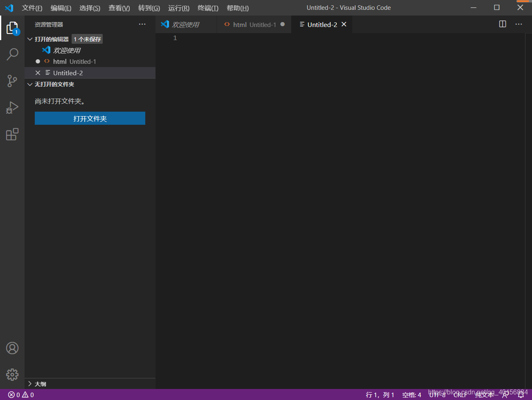Screen dimensions: 532x400
Task: Click the 1 个未保存 badge
Action: click(x=87, y=39)
